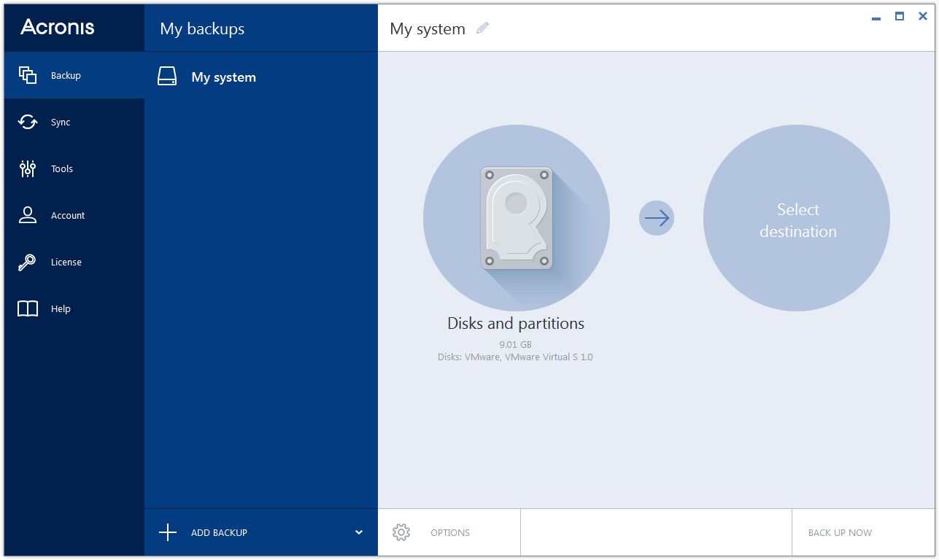Select the disk drive icon beside My system
Viewport: 939px width, 560px height.
[x=167, y=77]
